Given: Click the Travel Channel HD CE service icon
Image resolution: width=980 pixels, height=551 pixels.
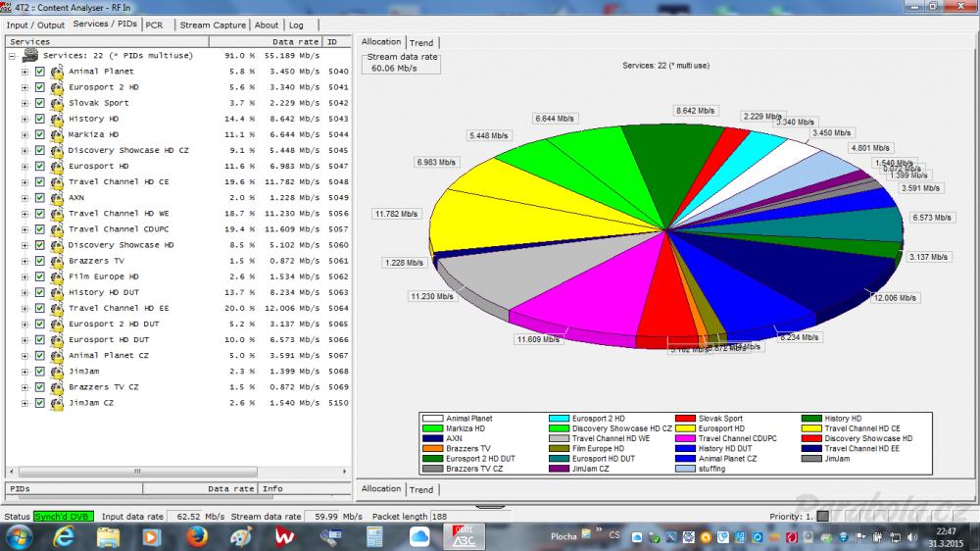Looking at the screenshot, I should [x=57, y=182].
